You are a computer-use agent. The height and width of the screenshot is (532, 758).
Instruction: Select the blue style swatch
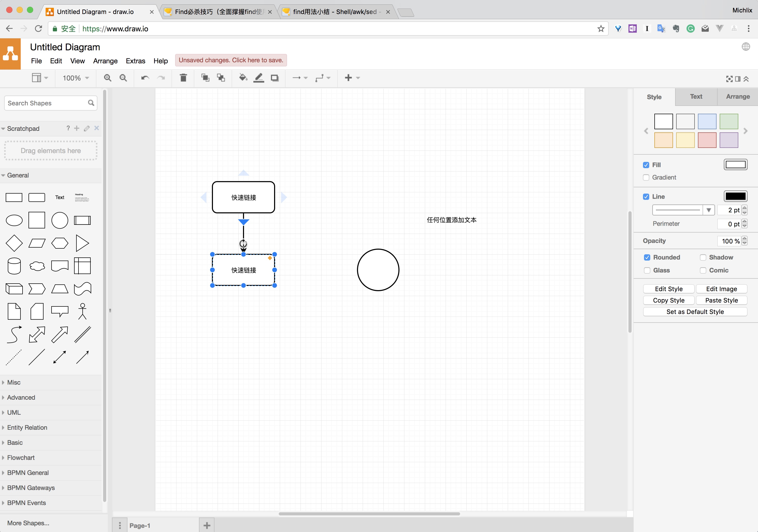coord(707,121)
